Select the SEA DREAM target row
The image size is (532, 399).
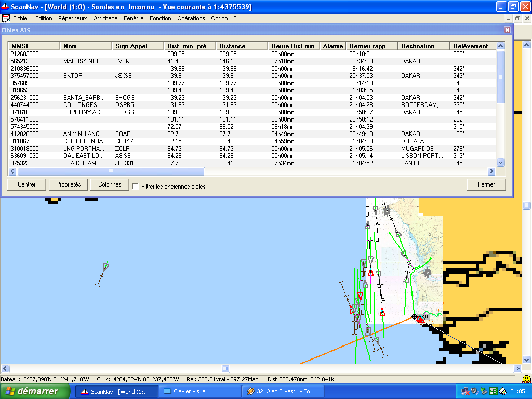pyautogui.click(x=252, y=163)
